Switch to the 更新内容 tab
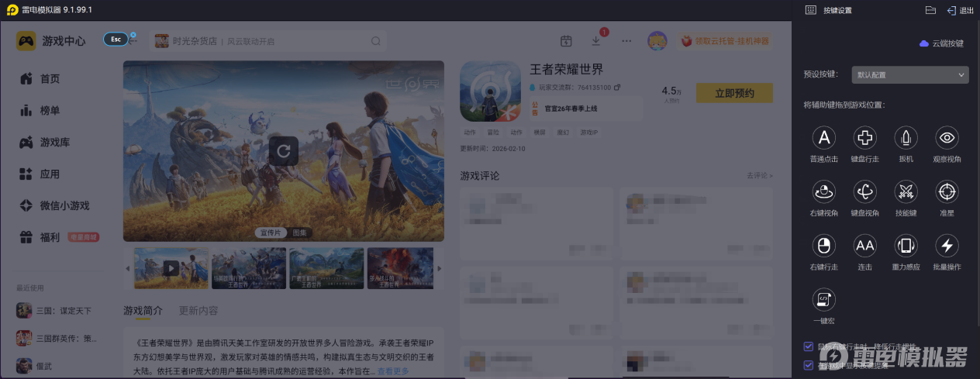 pyautogui.click(x=198, y=311)
